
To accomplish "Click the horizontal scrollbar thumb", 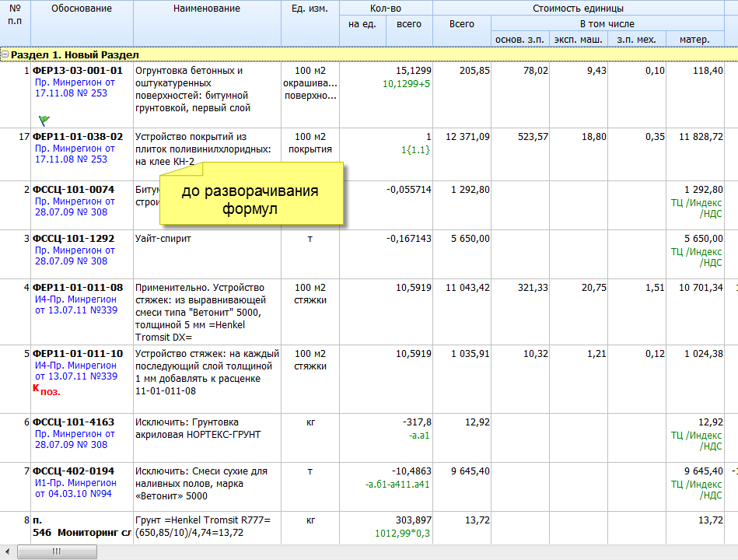I will 57,551.
